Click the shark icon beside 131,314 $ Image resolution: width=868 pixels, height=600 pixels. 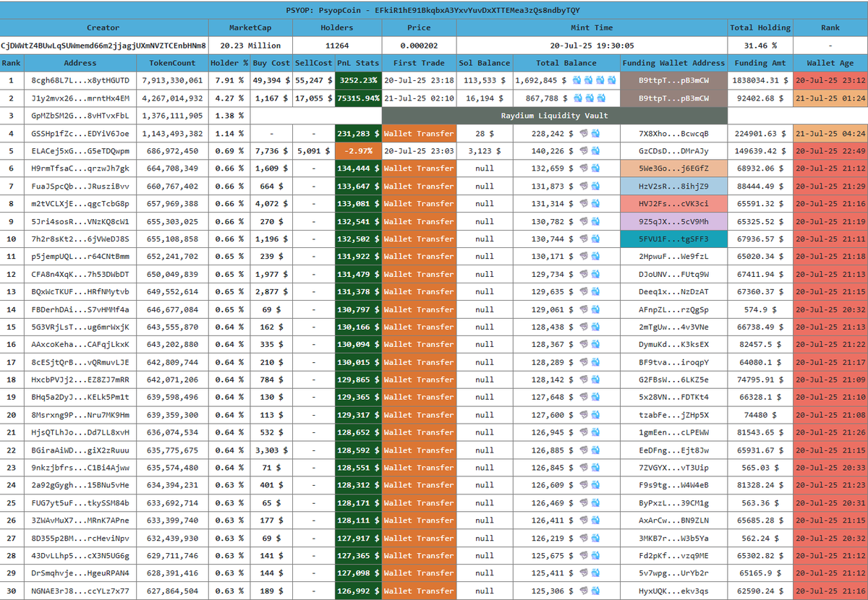582,204
